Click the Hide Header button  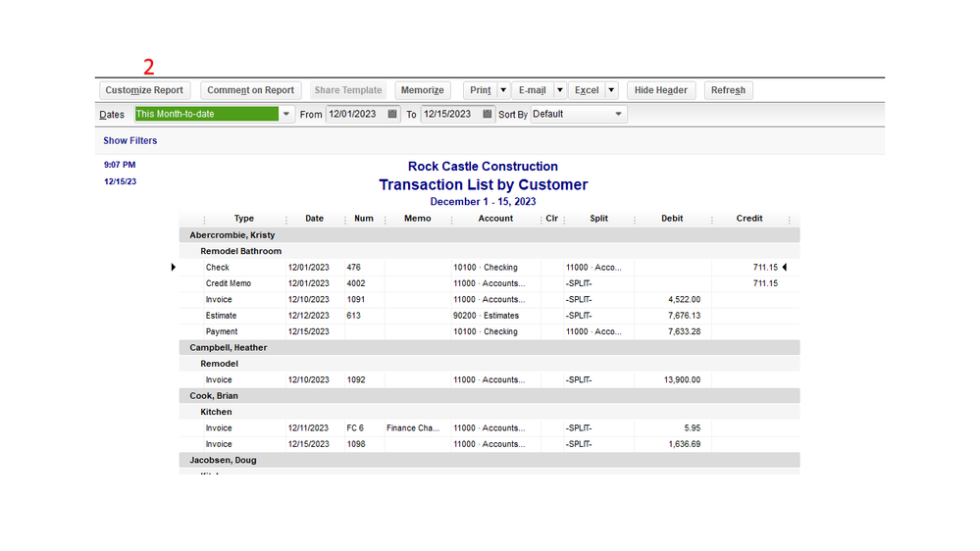tap(660, 90)
